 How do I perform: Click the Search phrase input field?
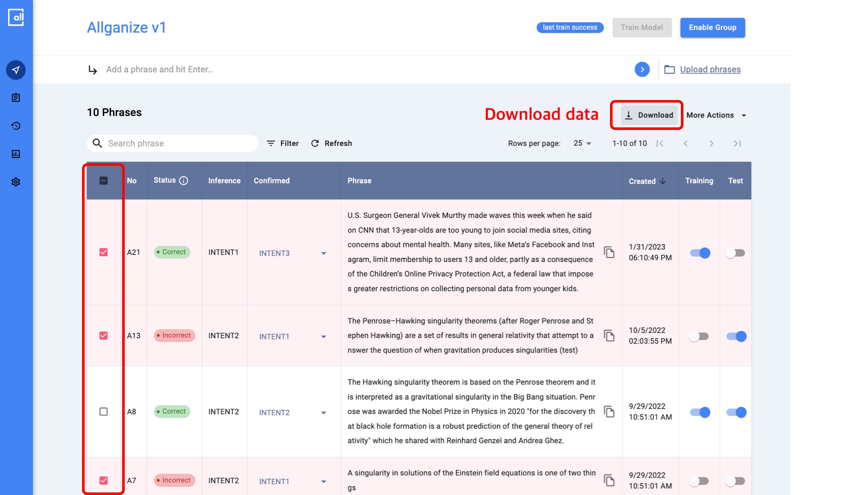pos(179,143)
